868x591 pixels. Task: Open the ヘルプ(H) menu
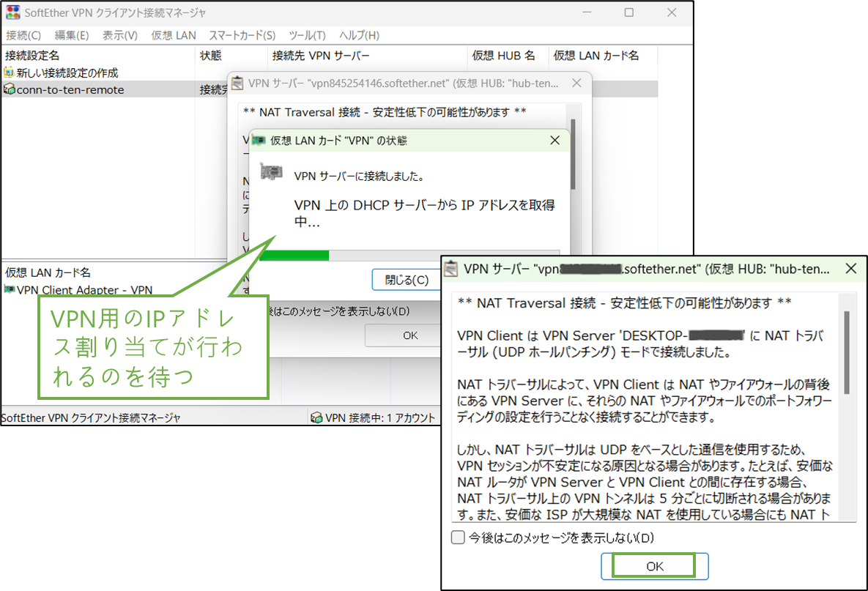[x=359, y=35]
